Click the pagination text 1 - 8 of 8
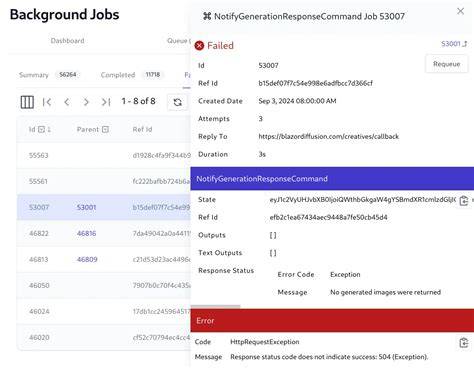Image resolution: width=474 pixels, height=369 pixels. 138,101
